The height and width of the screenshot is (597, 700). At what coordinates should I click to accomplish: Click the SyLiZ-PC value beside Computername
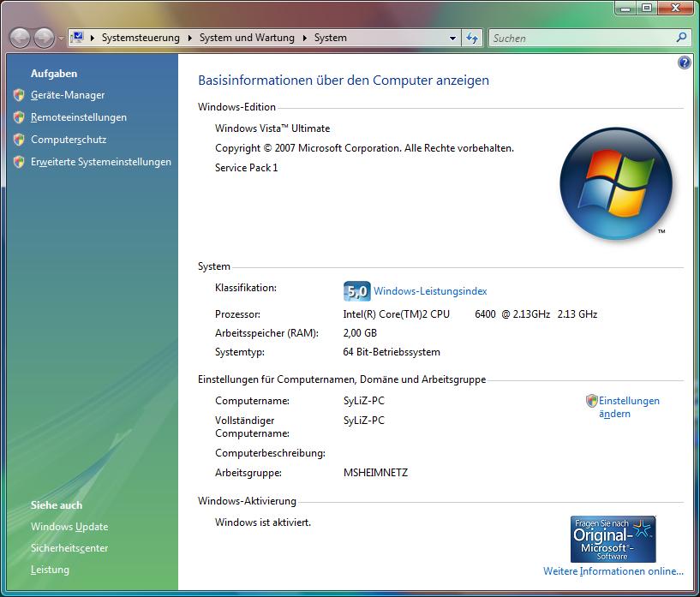tap(364, 401)
